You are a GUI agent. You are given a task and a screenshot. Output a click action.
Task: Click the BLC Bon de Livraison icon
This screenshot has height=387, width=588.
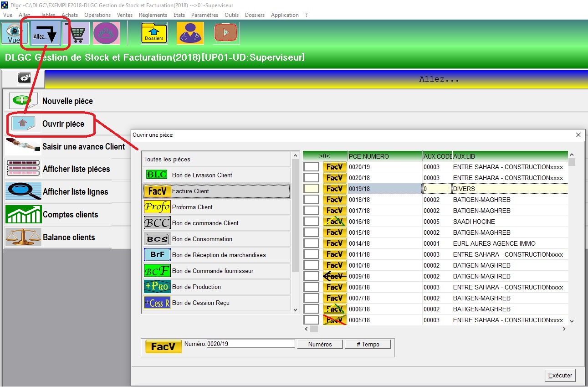(x=157, y=175)
